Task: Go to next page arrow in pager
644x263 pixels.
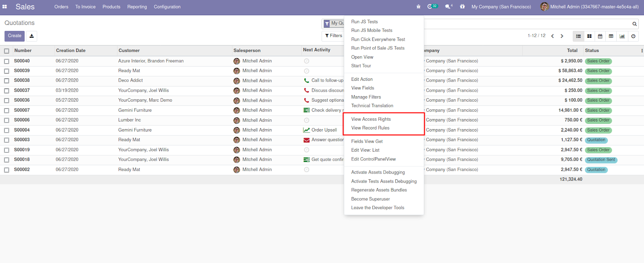Action: tap(562, 36)
